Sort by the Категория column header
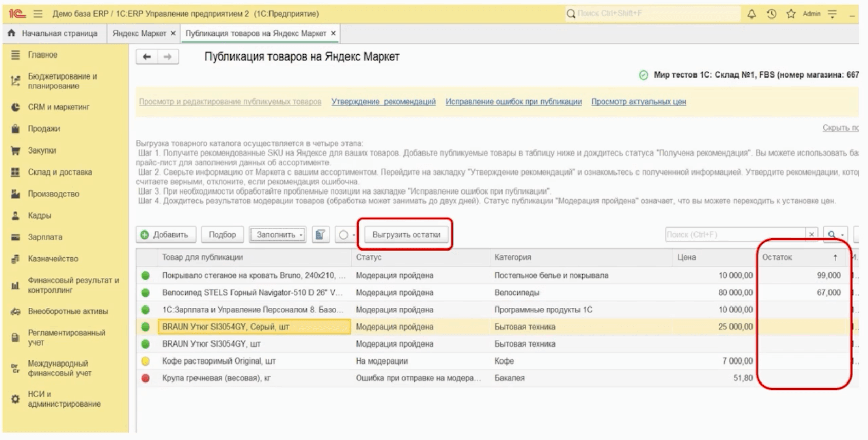 click(582, 257)
